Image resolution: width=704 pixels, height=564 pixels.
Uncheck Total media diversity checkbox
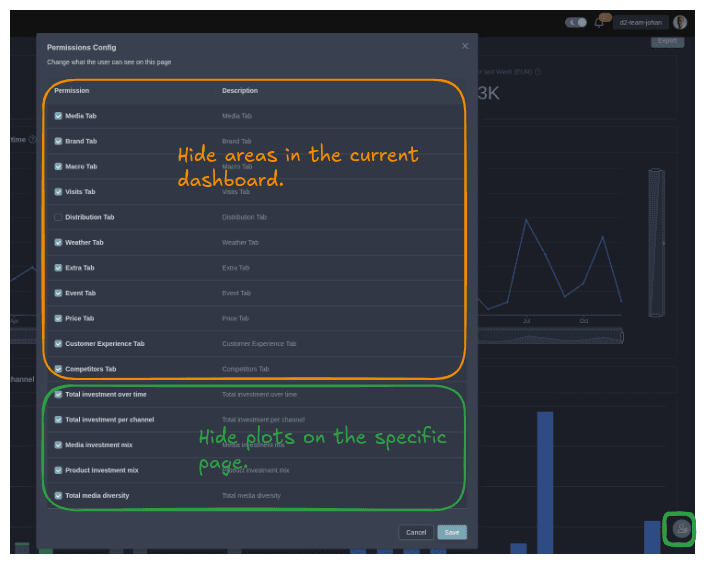point(58,496)
